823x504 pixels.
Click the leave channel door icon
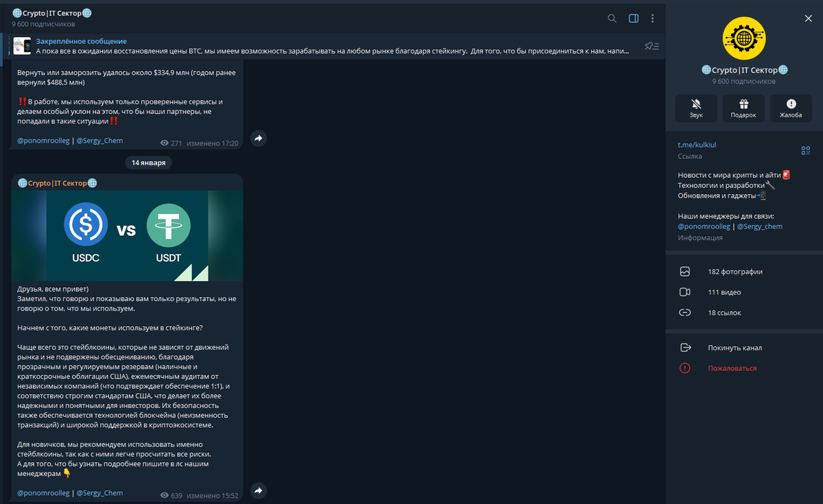[684, 348]
